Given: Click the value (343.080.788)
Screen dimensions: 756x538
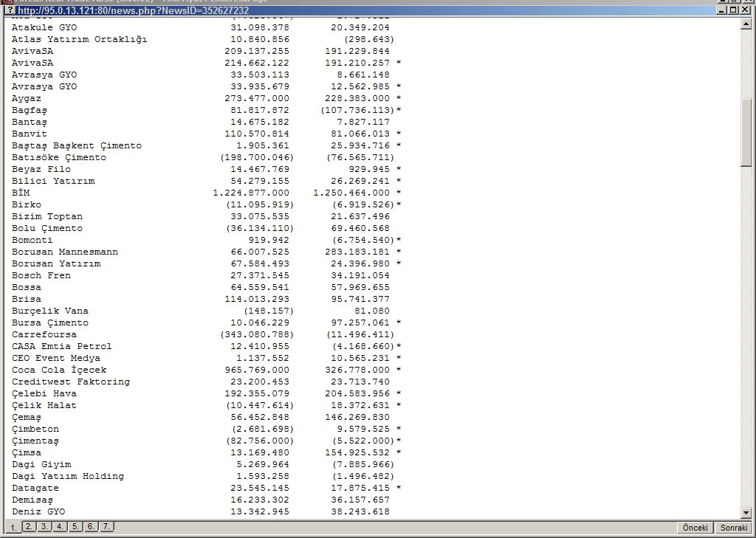Looking at the screenshot, I should tap(257, 334).
